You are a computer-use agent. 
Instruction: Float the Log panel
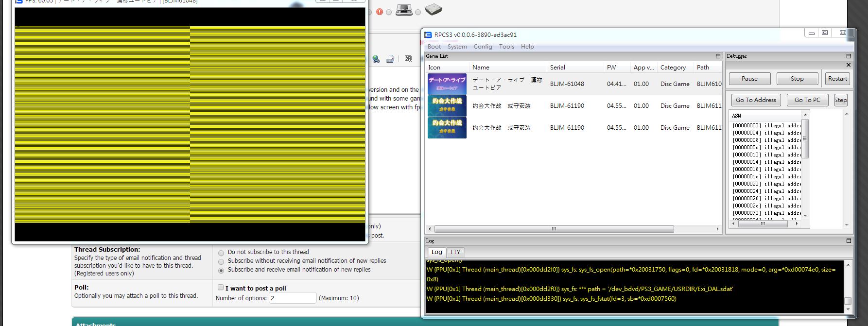pyautogui.click(x=849, y=241)
